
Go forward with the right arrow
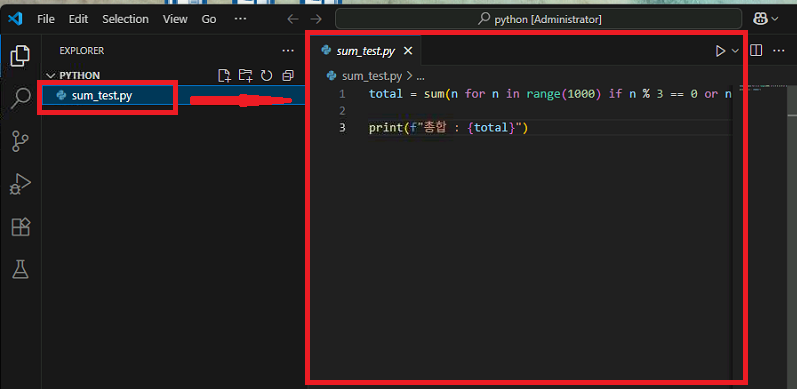316,19
